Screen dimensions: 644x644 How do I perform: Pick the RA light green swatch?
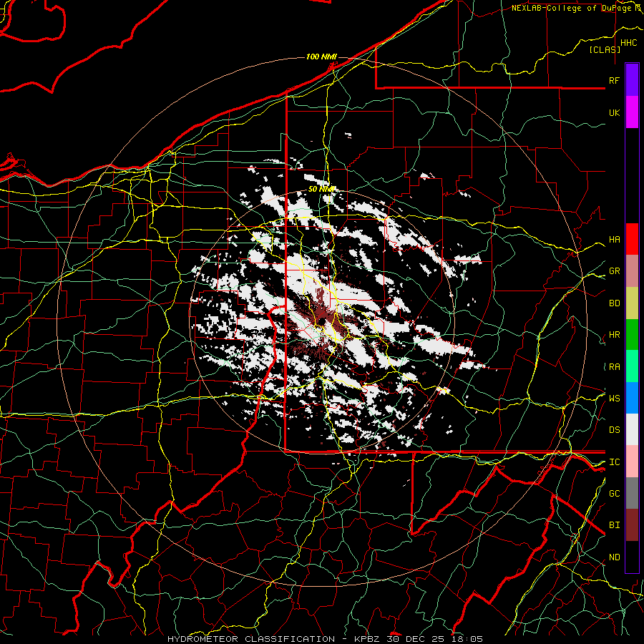[x=632, y=366]
